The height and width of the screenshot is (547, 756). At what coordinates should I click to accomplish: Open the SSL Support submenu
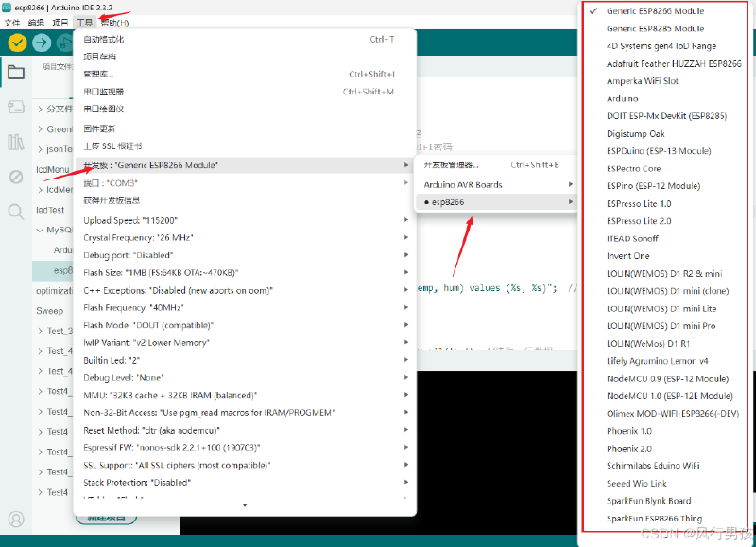[x=245, y=465]
